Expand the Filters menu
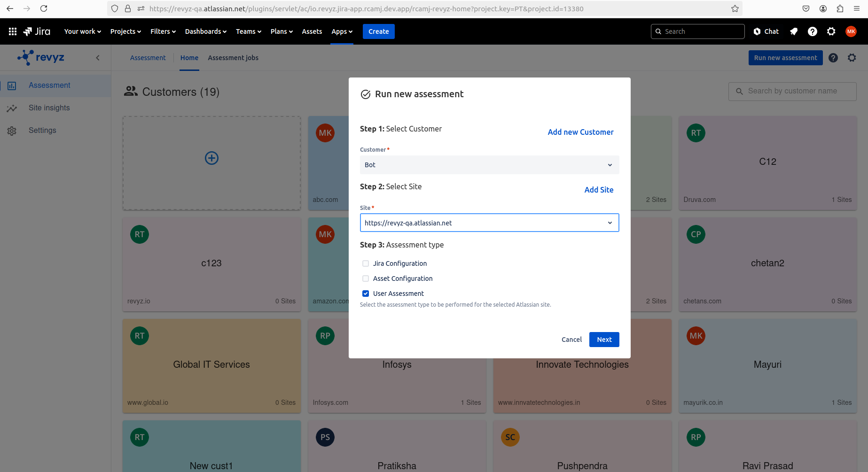 (163, 31)
